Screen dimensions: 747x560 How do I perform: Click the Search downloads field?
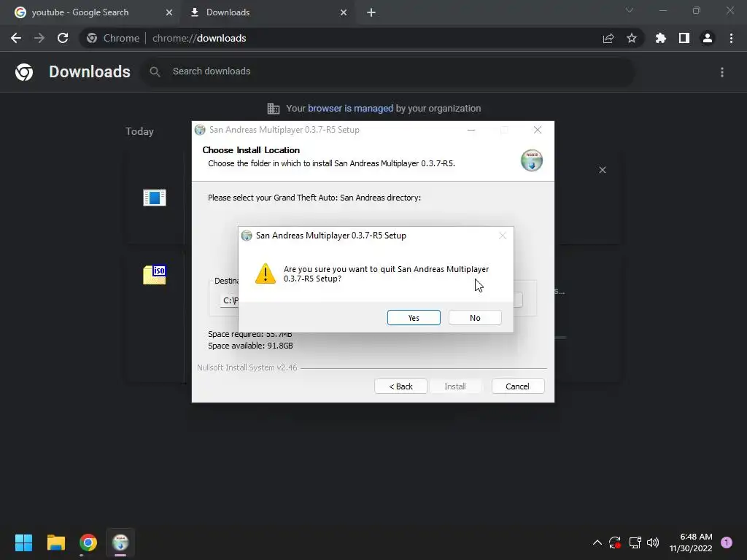[388, 71]
